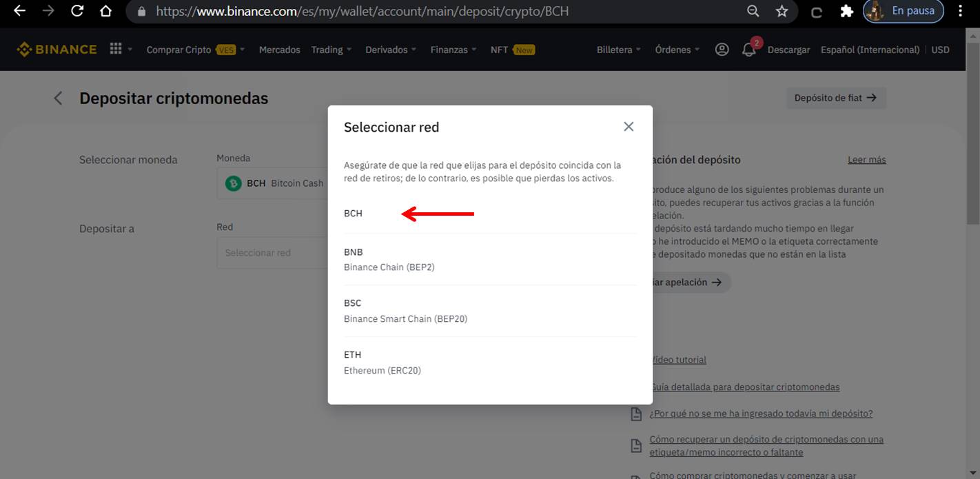
Task: Open the Vídeo tutorial link
Action: [678, 360]
